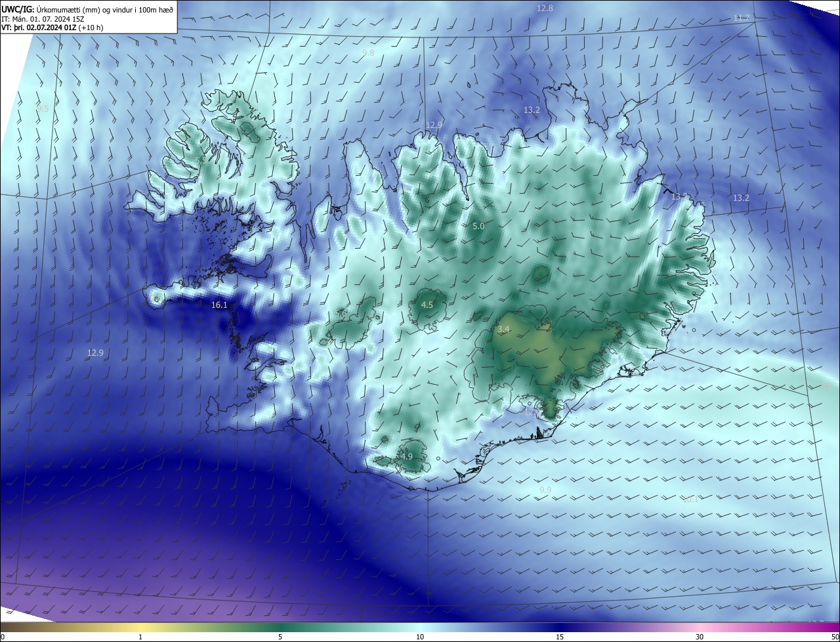This screenshot has height=642, width=840.
Task: Click the 10.1 value over the southeast ocean
Action: (691, 500)
